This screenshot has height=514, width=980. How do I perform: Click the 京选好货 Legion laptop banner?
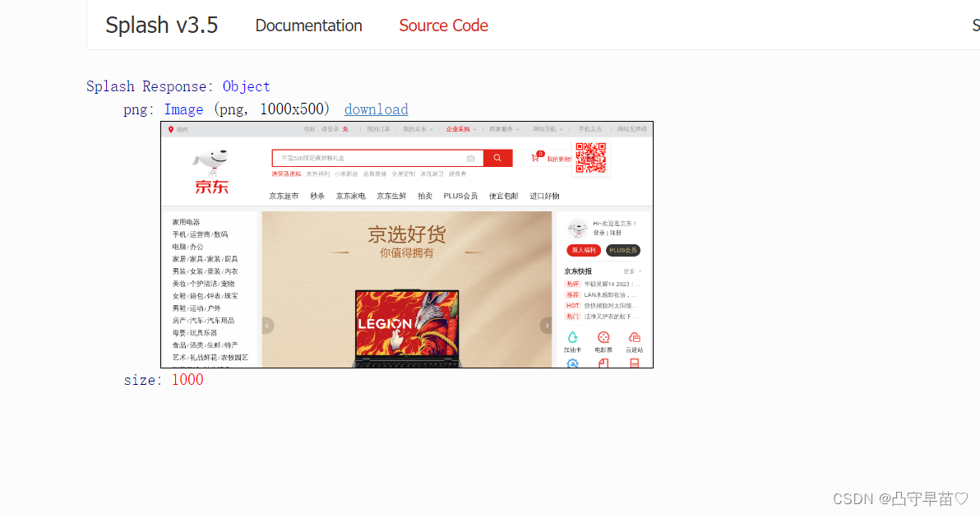[x=407, y=289]
